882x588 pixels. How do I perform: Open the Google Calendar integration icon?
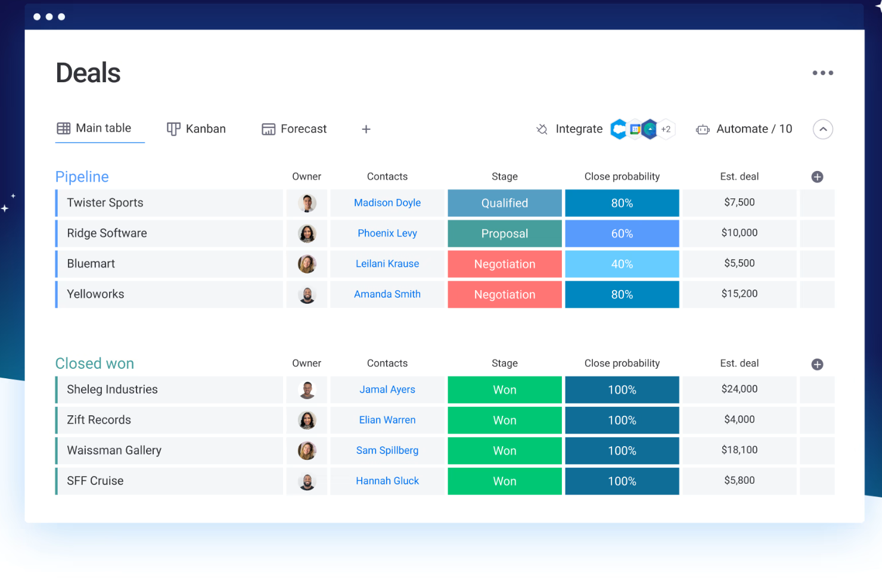[x=635, y=129]
